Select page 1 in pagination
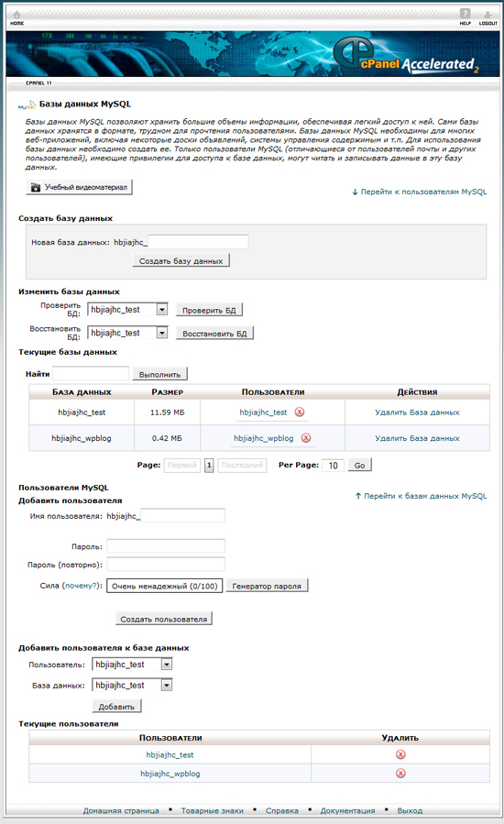The width and height of the screenshot is (504, 824). coord(209,465)
